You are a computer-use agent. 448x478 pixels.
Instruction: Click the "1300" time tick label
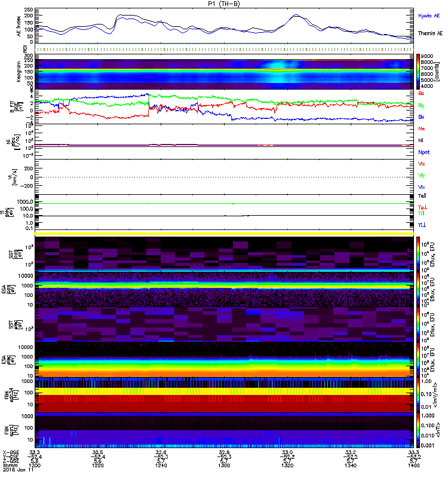pos(224,465)
